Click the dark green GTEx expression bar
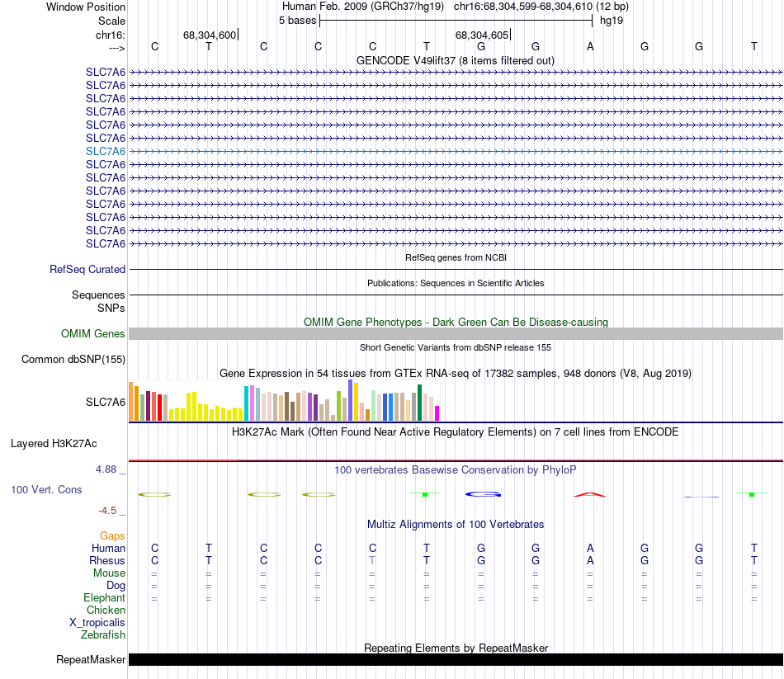Image resolution: width=784 pixels, height=679 pixels. (x=419, y=403)
